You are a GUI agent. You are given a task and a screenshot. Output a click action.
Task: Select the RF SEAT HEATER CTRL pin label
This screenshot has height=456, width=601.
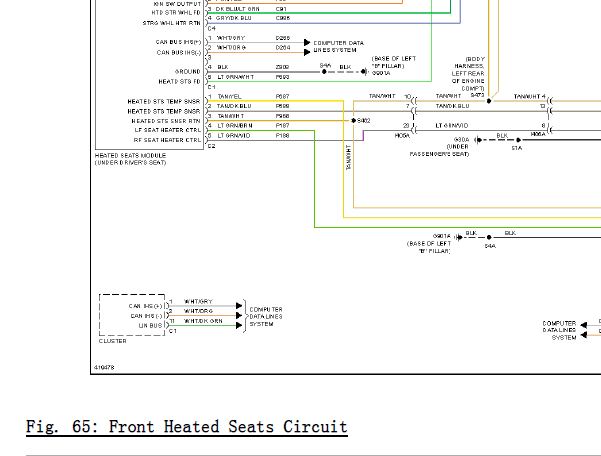167,140
